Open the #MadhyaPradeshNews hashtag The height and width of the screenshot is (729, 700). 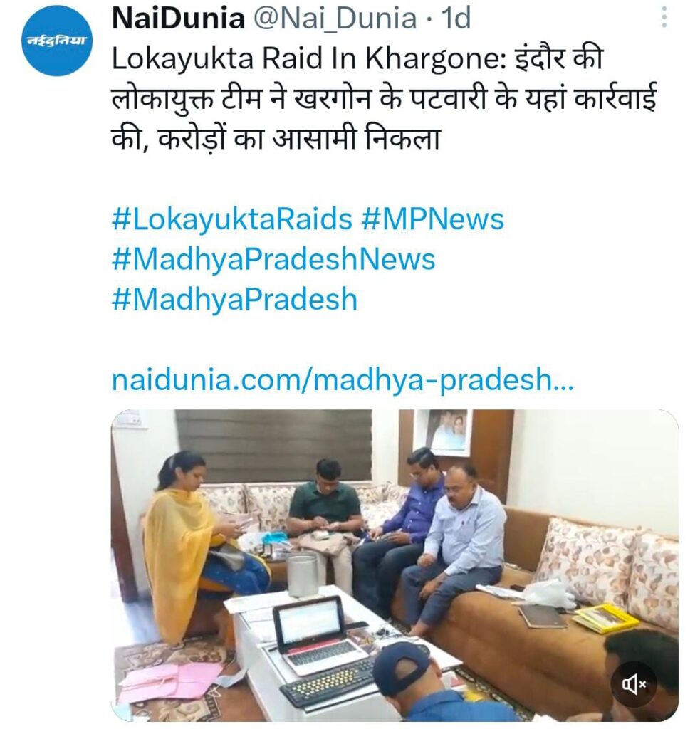[273, 259]
